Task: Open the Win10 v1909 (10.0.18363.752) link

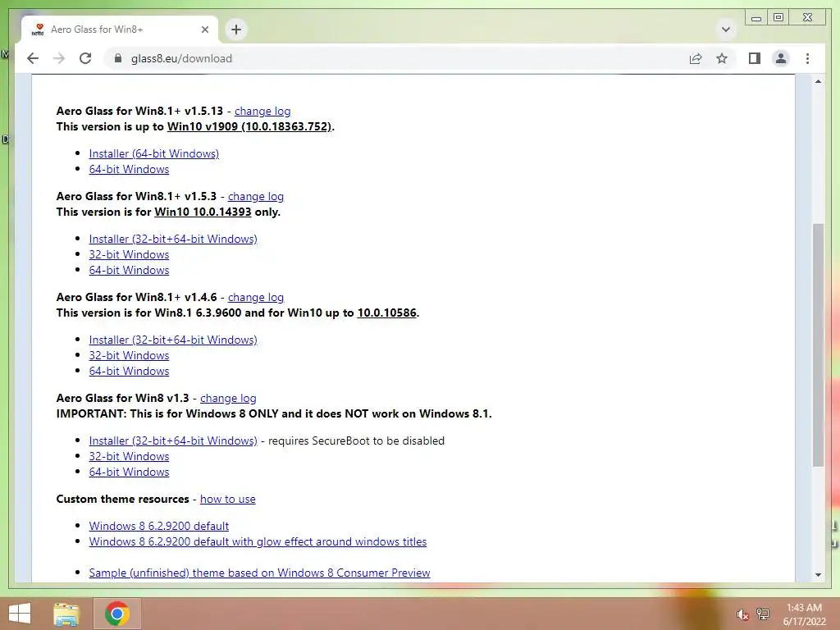Action: click(249, 126)
